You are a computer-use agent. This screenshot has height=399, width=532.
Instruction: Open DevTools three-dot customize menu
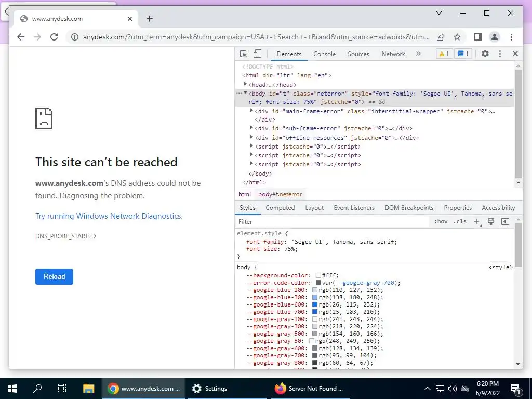500,54
